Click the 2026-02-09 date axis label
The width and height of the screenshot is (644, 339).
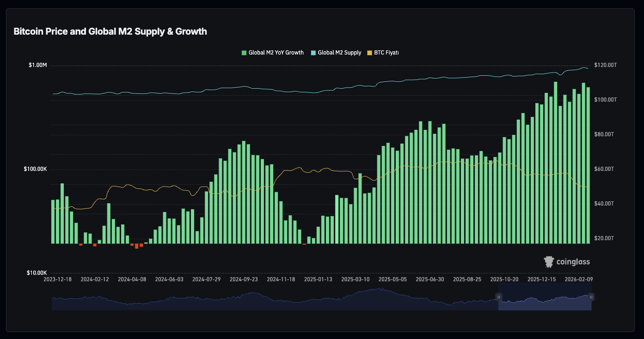click(579, 280)
